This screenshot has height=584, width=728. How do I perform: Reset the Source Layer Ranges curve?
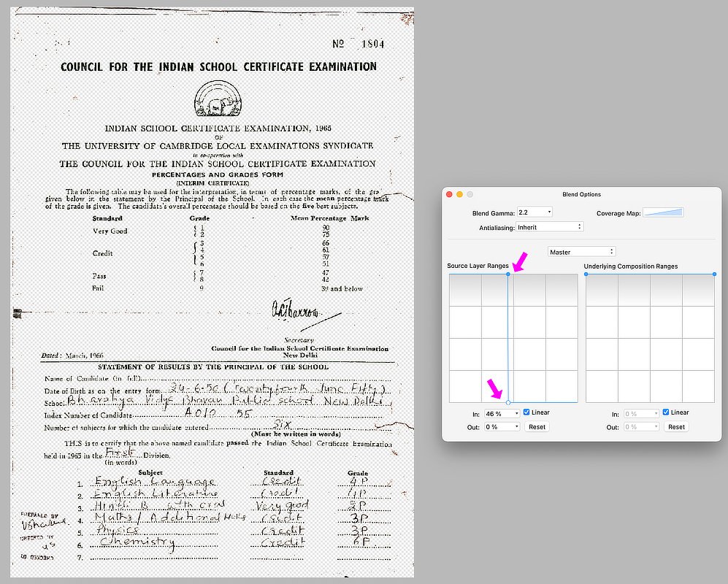537,427
